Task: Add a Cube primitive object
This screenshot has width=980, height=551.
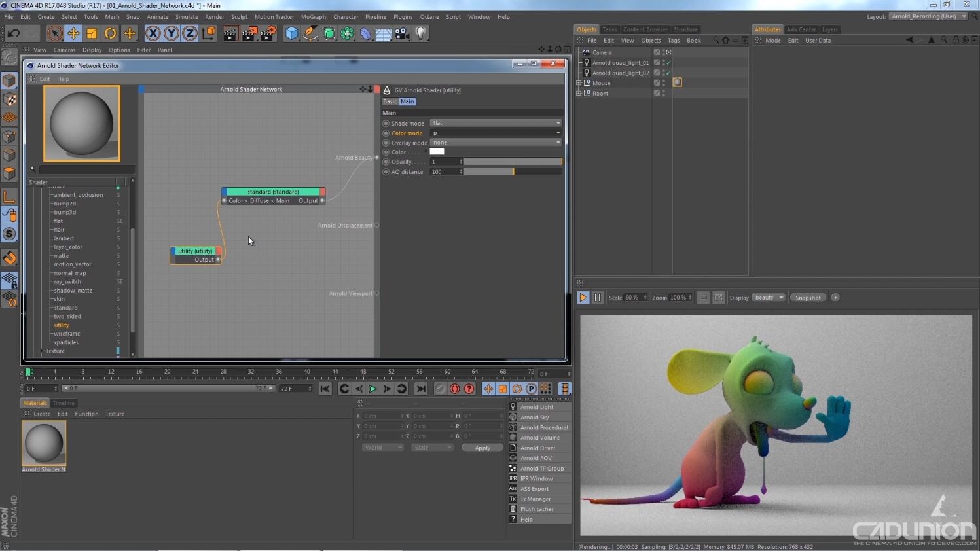Action: click(292, 33)
